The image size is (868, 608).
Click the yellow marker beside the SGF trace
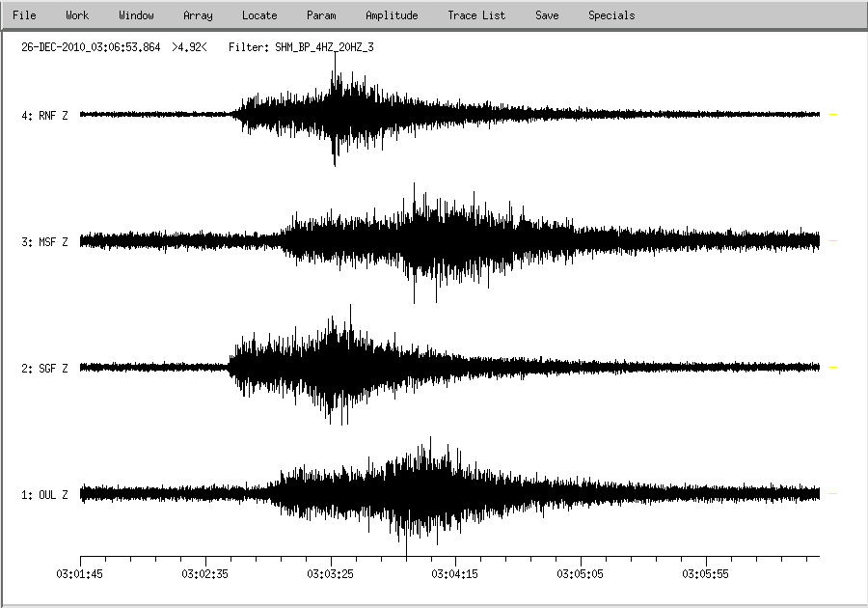(833, 368)
